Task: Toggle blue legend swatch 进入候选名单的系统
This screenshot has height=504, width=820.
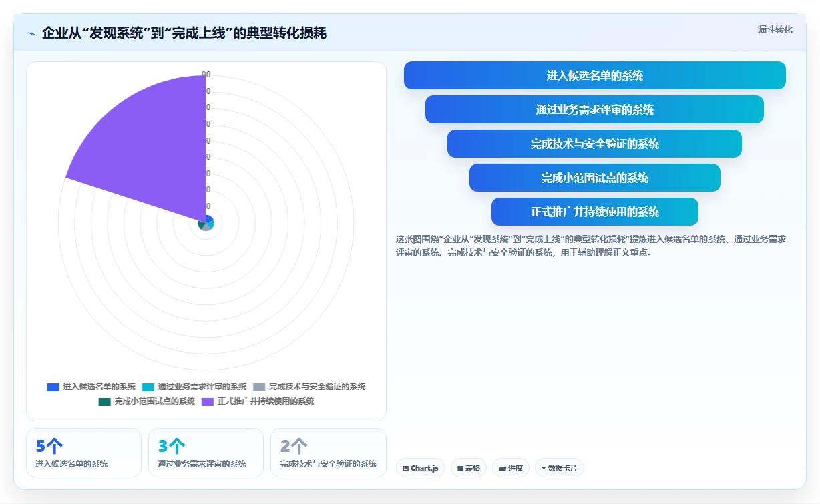Action: pos(53,387)
